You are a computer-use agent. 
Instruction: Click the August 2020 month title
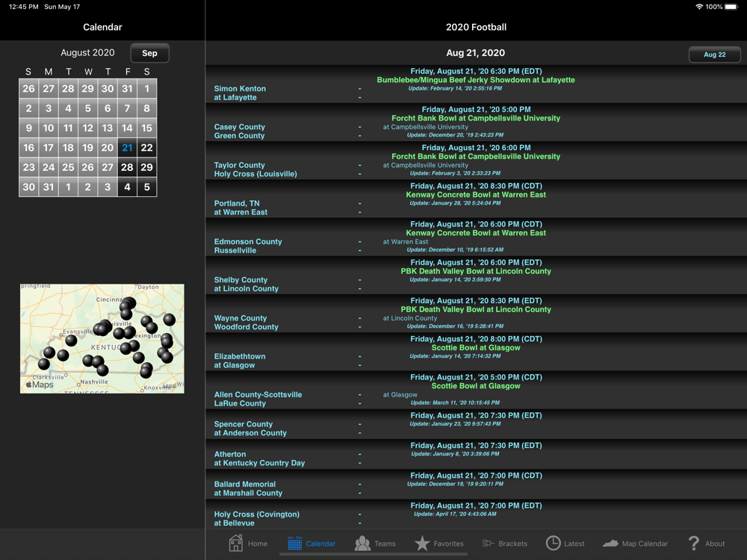pos(87,53)
